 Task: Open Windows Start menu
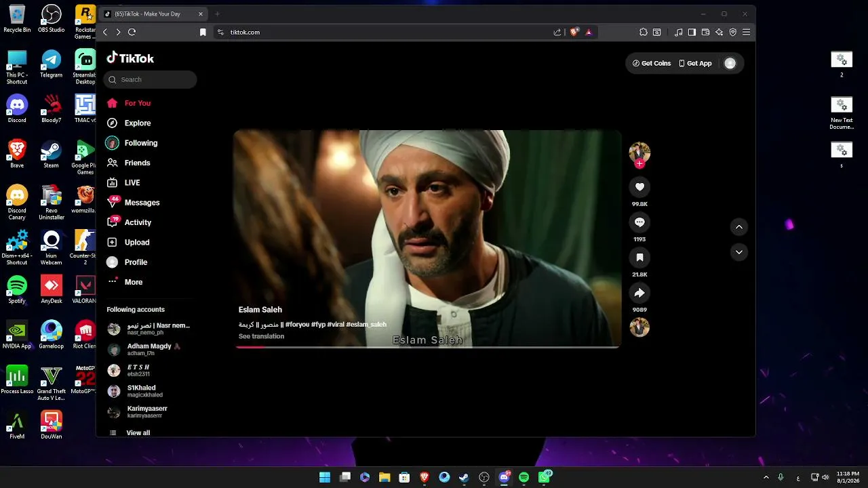(325, 477)
